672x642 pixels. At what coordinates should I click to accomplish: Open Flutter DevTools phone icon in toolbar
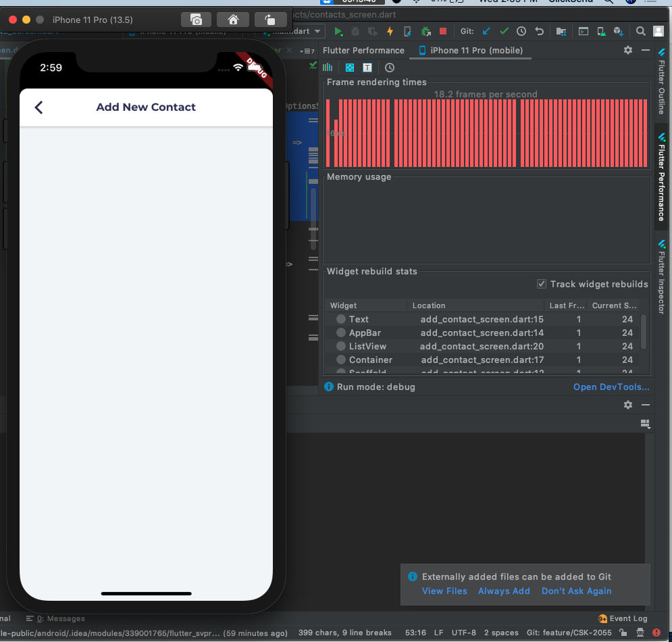click(407, 31)
